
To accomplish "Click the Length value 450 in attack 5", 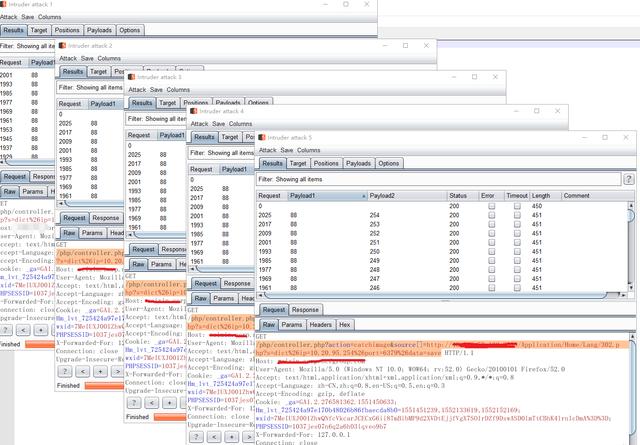I will tap(536, 206).
